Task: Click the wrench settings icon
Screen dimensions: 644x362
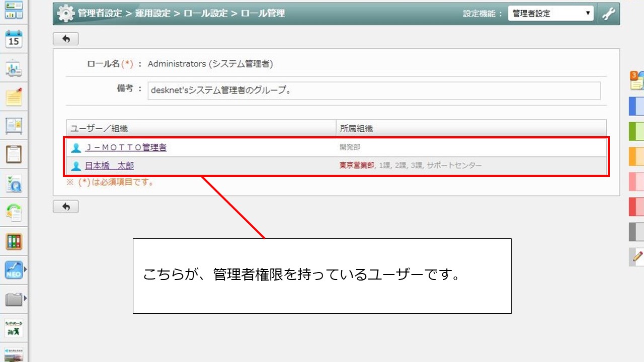Action: [609, 14]
